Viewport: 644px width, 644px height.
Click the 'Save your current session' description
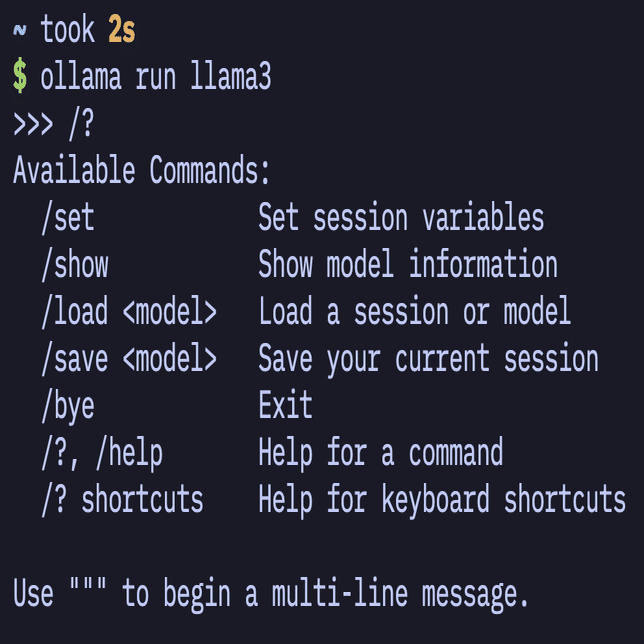(x=428, y=359)
